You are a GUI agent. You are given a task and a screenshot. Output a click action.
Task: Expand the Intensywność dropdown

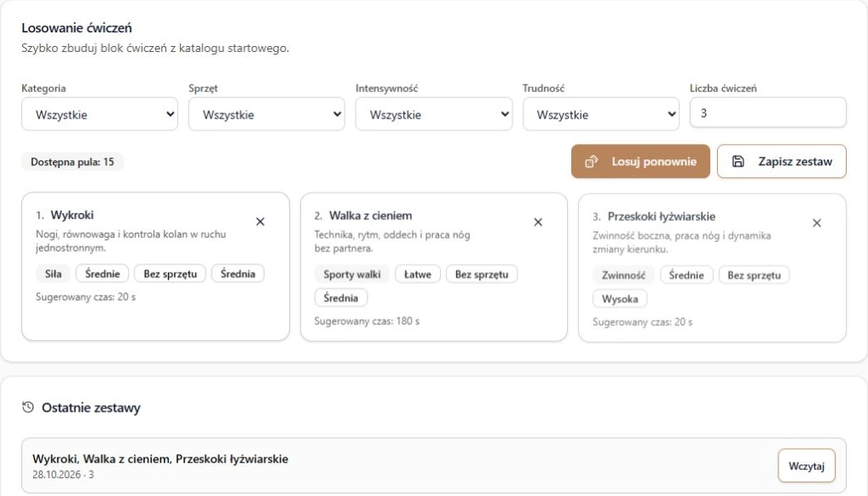[x=434, y=114]
